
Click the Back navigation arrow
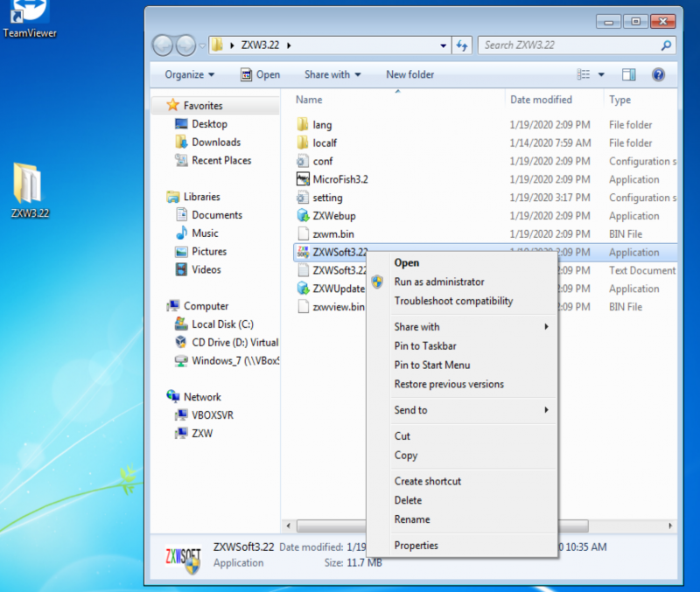[163, 45]
